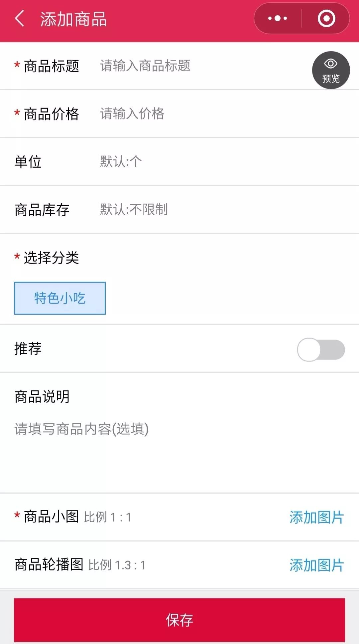The width and height of the screenshot is (359, 644).
Task: Tap the 商品说明 section heading
Action: pyautogui.click(x=42, y=397)
